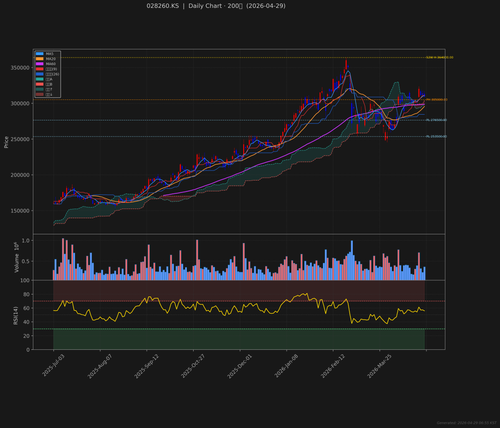This screenshot has height=428, width=500.
Task: Click the 150000 price axis tick
Action: 20,211
